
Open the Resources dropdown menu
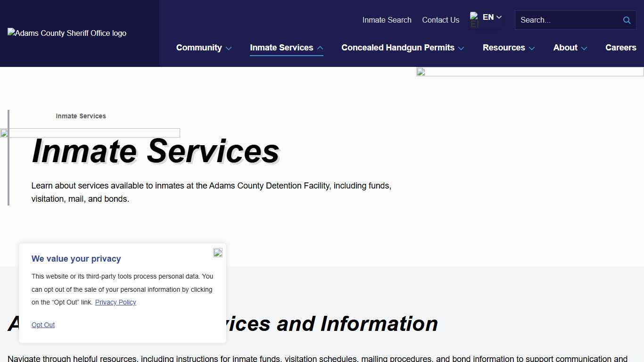[x=508, y=48]
